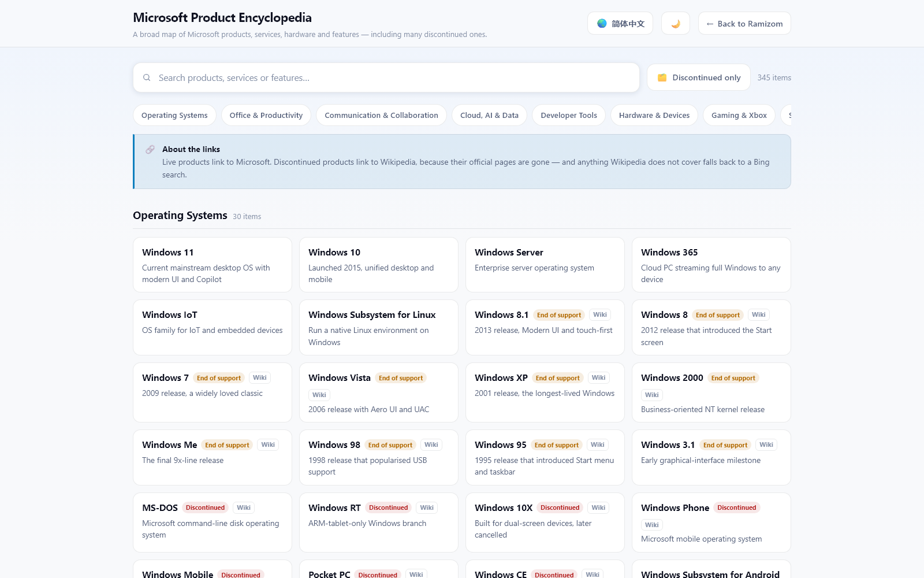Click the Windows 98 title
Image resolution: width=924 pixels, height=578 pixels.
pos(334,445)
